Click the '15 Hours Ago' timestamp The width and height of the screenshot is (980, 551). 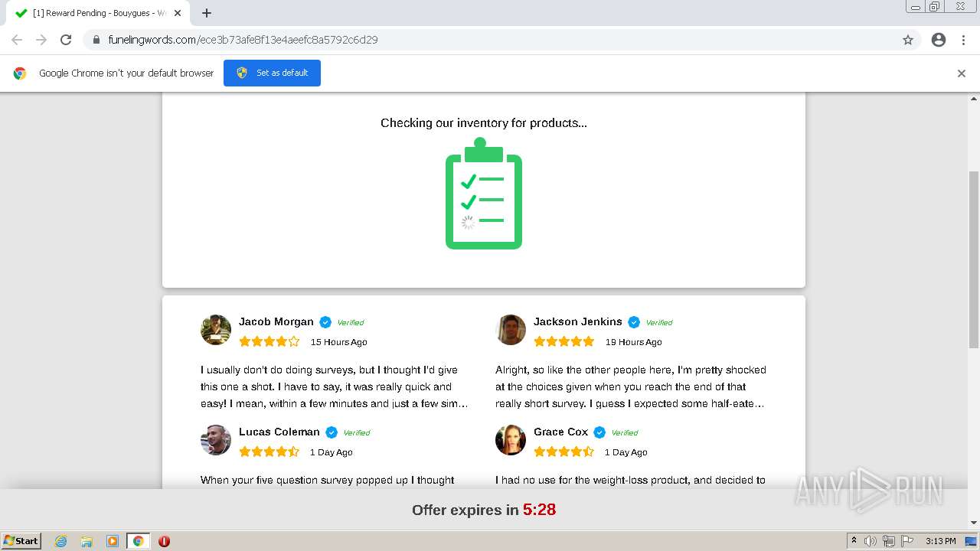pyautogui.click(x=339, y=342)
